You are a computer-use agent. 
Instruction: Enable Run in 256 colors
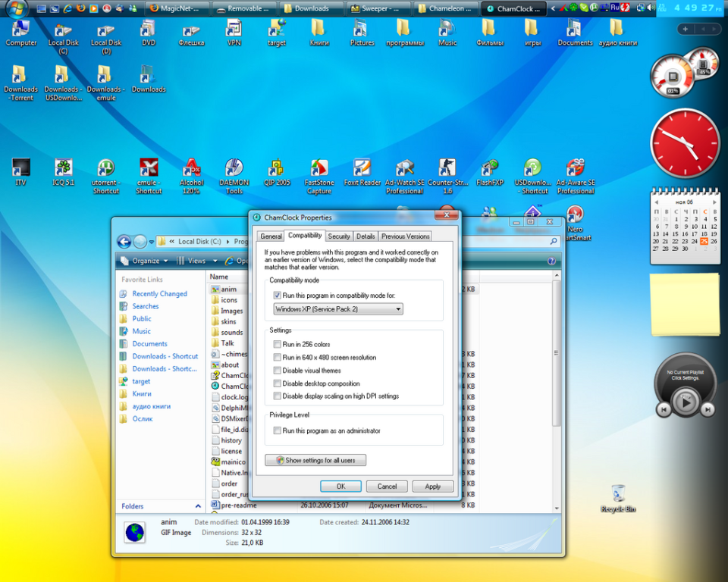(x=278, y=344)
